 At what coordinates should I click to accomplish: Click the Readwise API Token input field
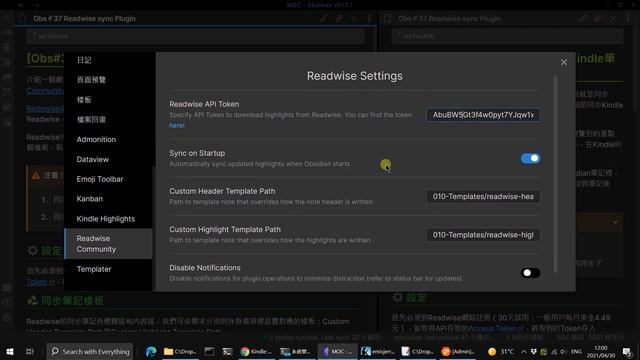coord(483,115)
